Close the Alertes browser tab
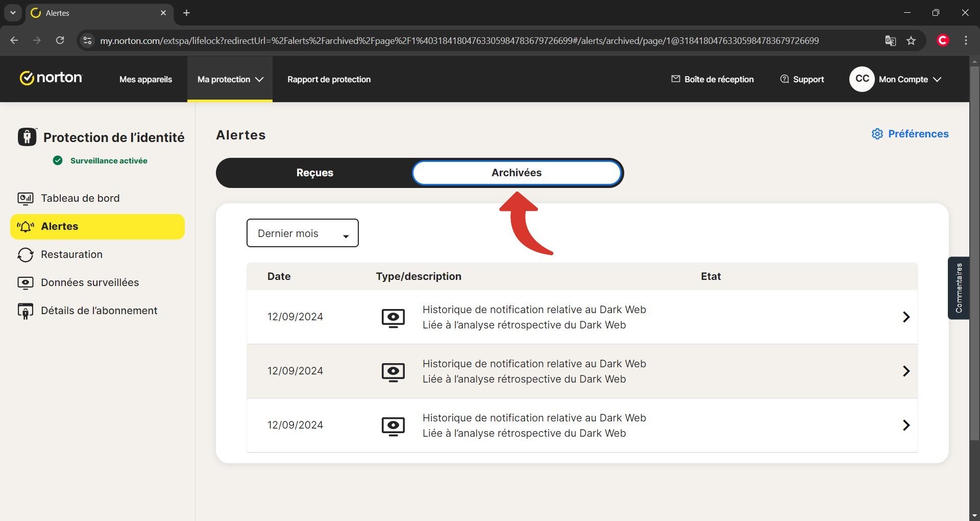Screen dimensions: 980x521 163,13
